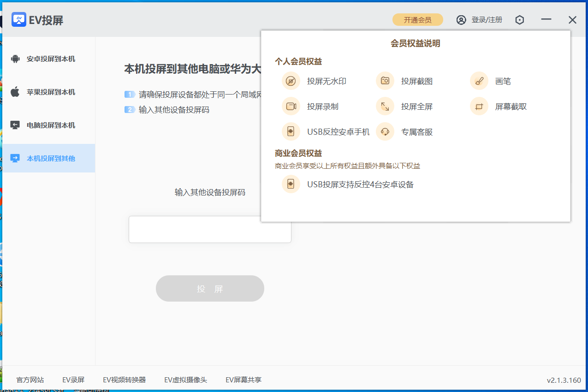Viewport: 588px width, 392px height.
Task: Click the user avatar icon beside 登录/注册
Action: coord(461,20)
